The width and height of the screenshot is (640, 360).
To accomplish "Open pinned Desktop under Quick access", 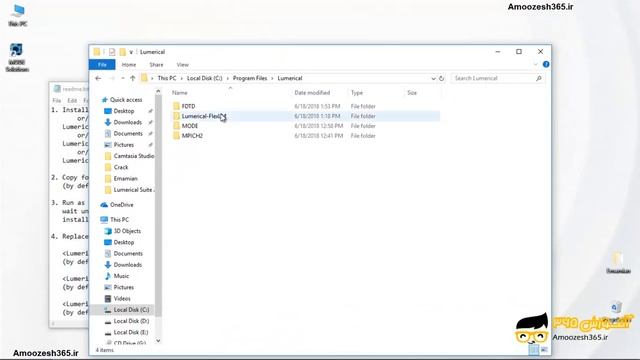I will 124,111.
